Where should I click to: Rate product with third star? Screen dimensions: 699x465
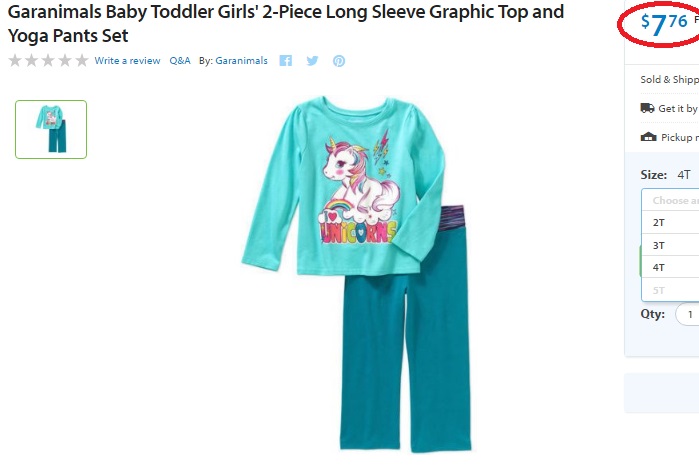(x=48, y=60)
